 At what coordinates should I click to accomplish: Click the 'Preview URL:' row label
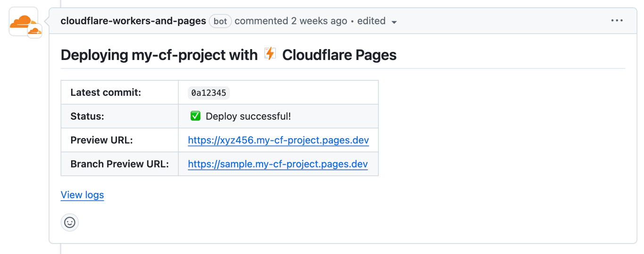click(x=101, y=140)
